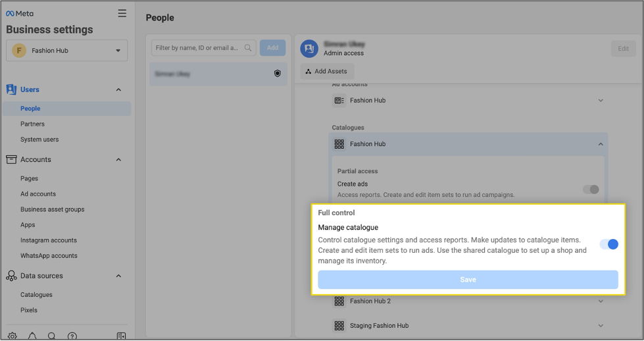Image resolution: width=644 pixels, height=341 pixels.
Task: Click the Accounts section icon
Action: pos(11,159)
